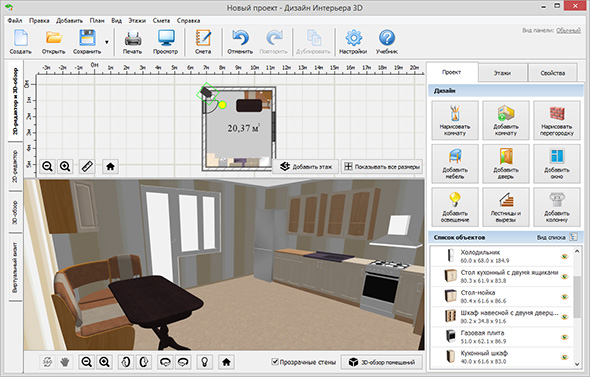Open the Справка menu
This screenshot has width=590, height=377.
pos(189,21)
